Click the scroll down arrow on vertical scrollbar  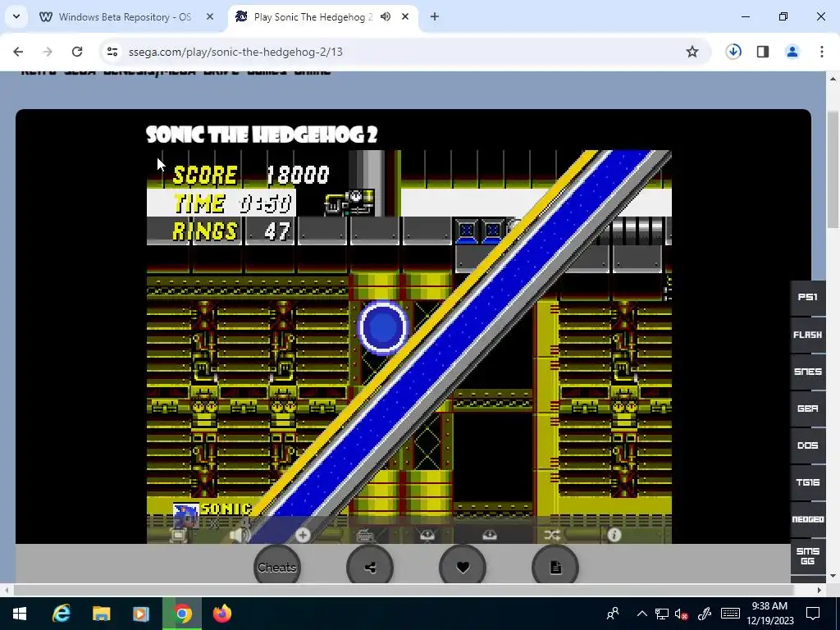(x=833, y=577)
